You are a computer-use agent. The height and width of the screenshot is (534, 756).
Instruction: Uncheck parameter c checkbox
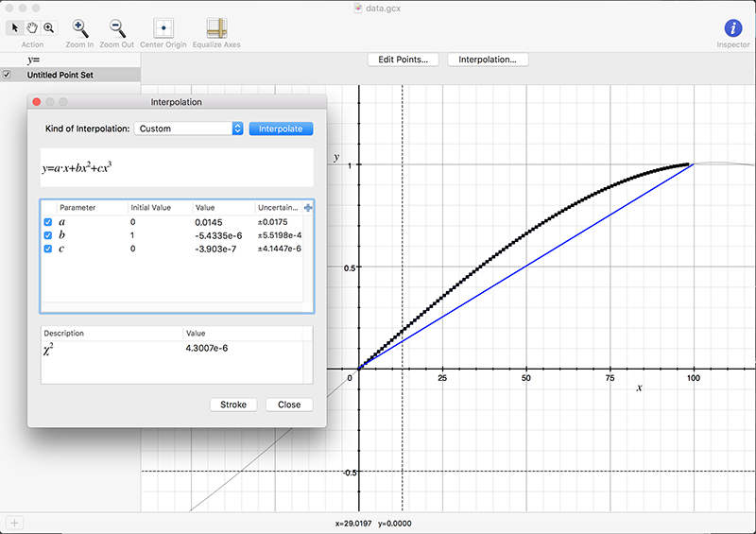[48, 249]
